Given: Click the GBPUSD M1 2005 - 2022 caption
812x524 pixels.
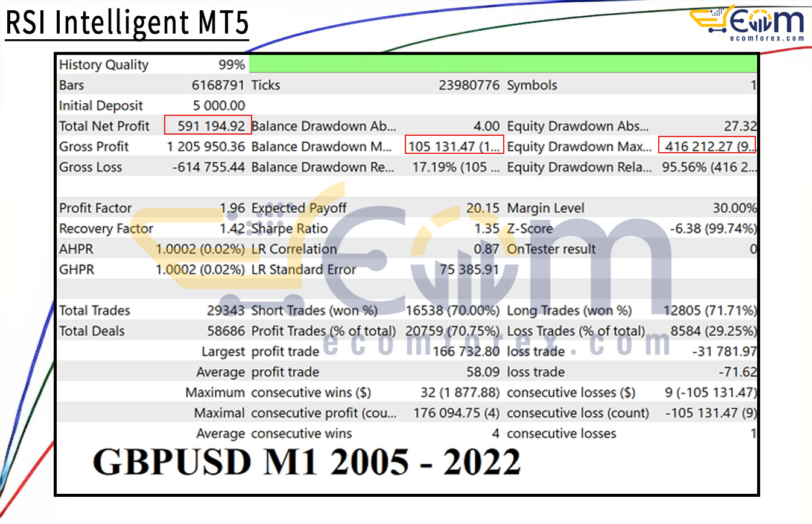Looking at the screenshot, I should [306, 463].
